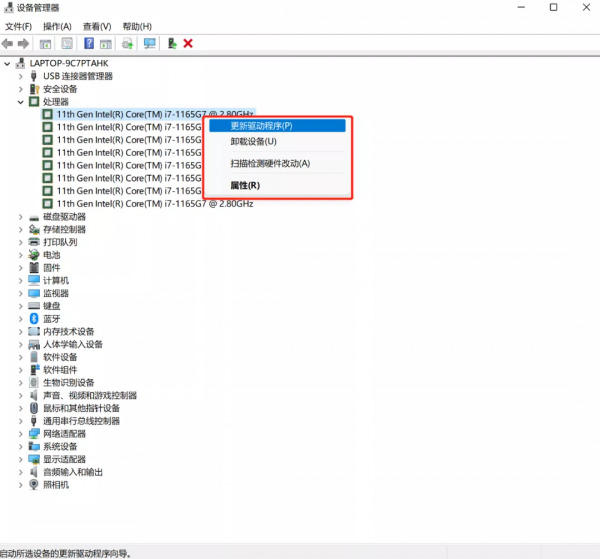This screenshot has height=559, width=600.
Task: Click the Bluetooth (蓝牙) icon in tree
Action: 34,318
